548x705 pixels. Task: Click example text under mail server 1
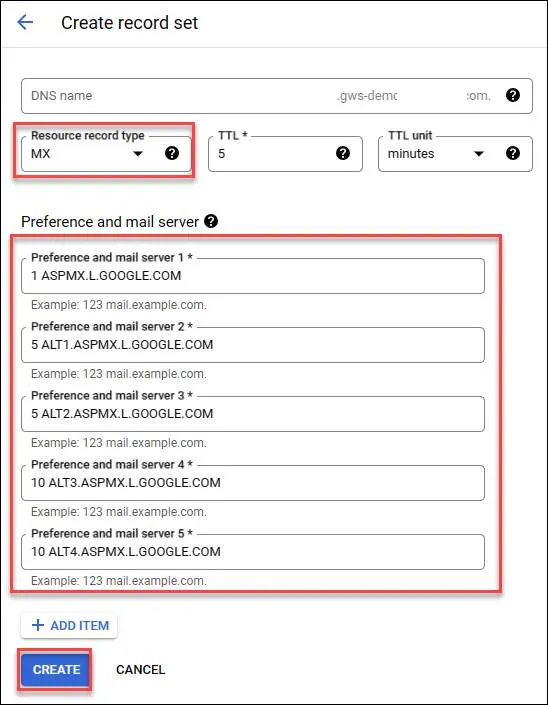(x=119, y=305)
